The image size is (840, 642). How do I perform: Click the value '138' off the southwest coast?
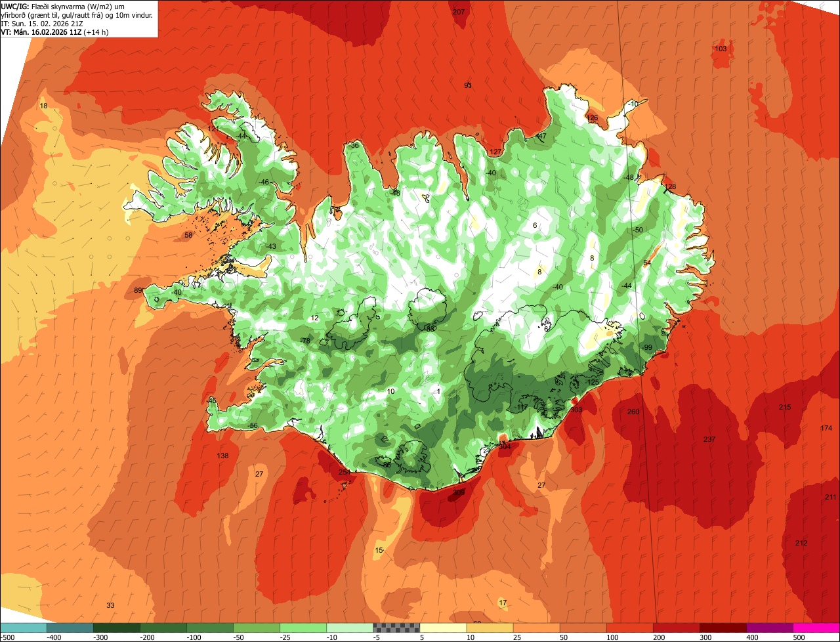click(x=223, y=456)
